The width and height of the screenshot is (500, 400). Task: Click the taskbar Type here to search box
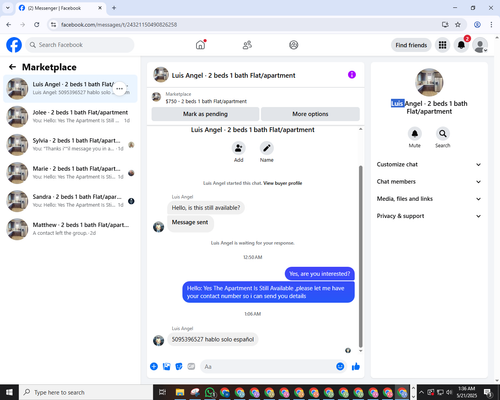[x=86, y=392]
